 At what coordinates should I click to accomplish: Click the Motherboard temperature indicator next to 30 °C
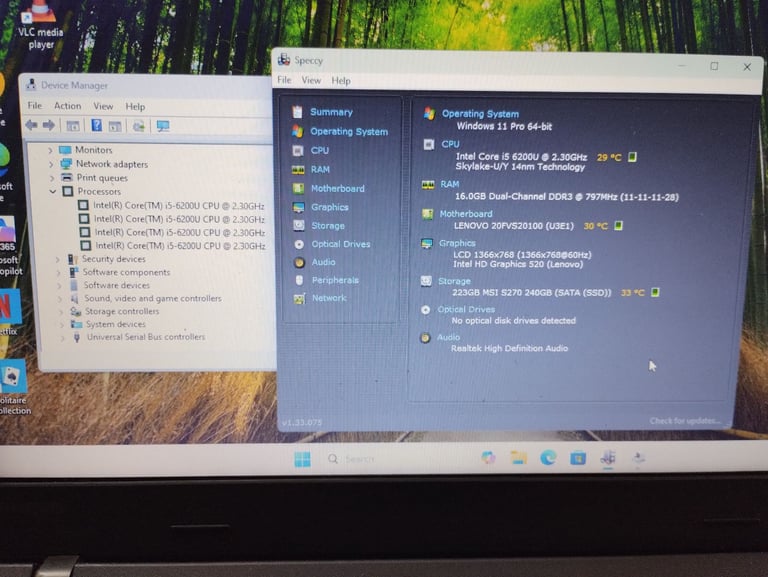click(x=619, y=226)
